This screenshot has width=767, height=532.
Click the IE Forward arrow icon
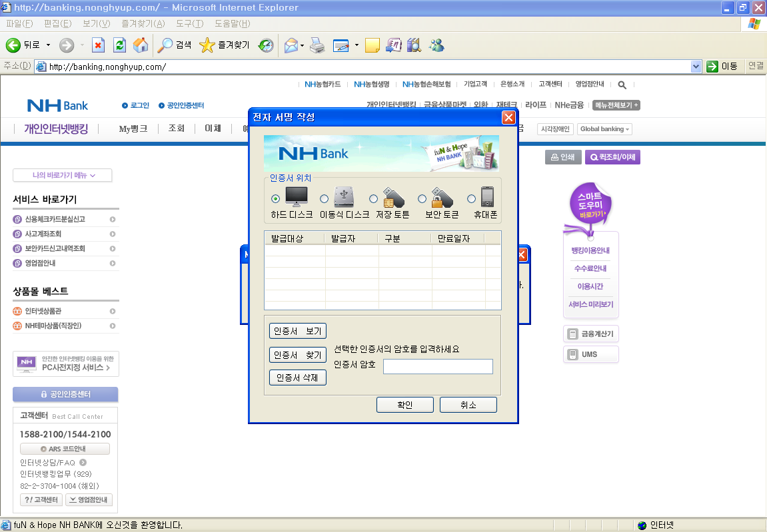(x=67, y=45)
